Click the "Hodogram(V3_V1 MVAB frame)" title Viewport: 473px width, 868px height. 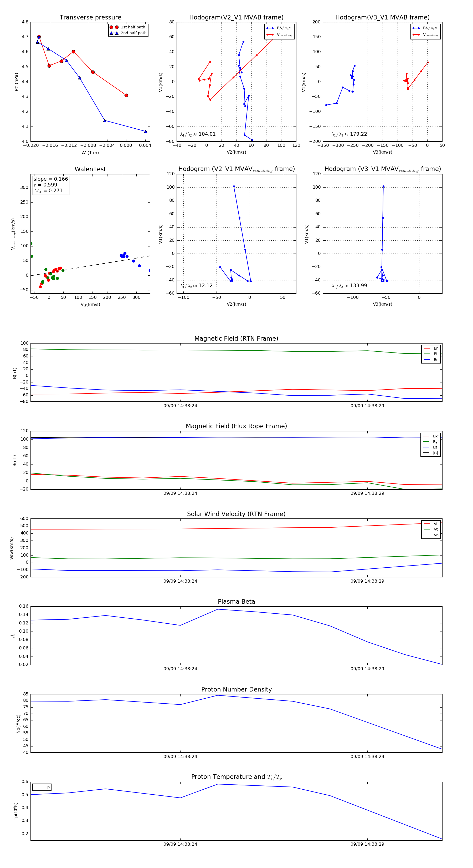coord(382,18)
